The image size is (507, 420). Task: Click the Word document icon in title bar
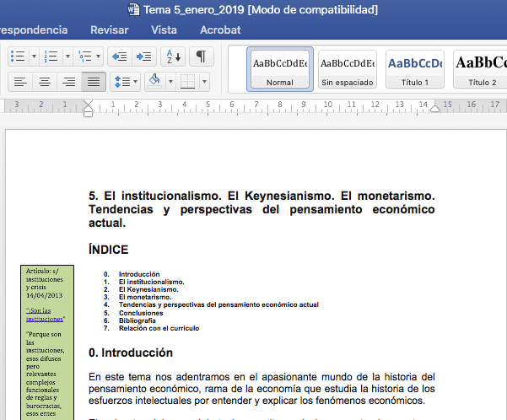[133, 9]
